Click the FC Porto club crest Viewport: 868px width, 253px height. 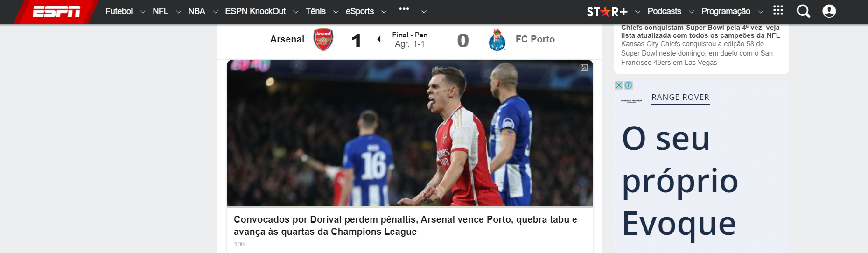tap(497, 40)
